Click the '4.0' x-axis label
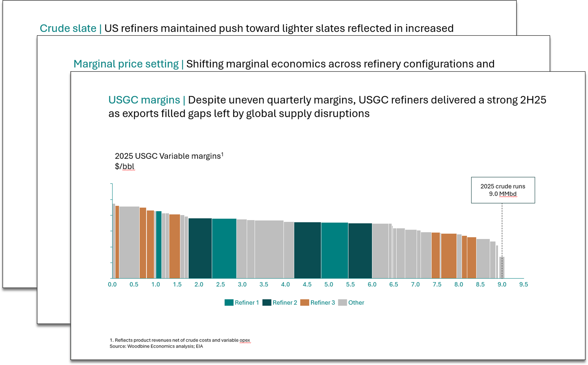Image resolution: width=588 pixels, height=365 pixels. [x=286, y=285]
